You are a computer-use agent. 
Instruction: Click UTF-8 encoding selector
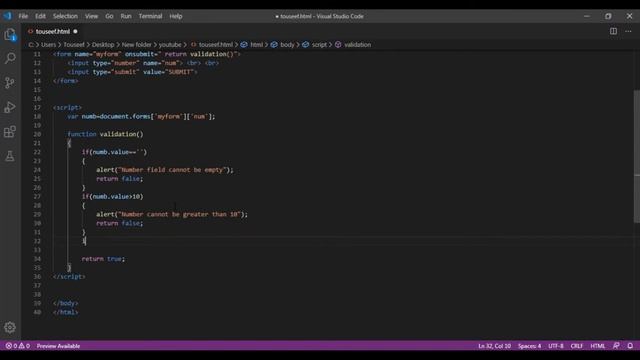coord(556,346)
